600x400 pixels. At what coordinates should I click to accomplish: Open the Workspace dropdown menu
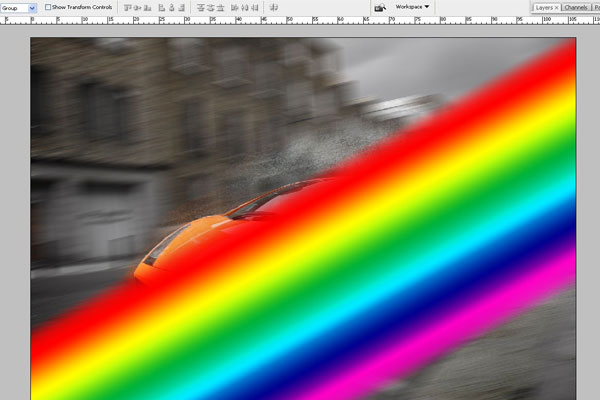point(412,7)
